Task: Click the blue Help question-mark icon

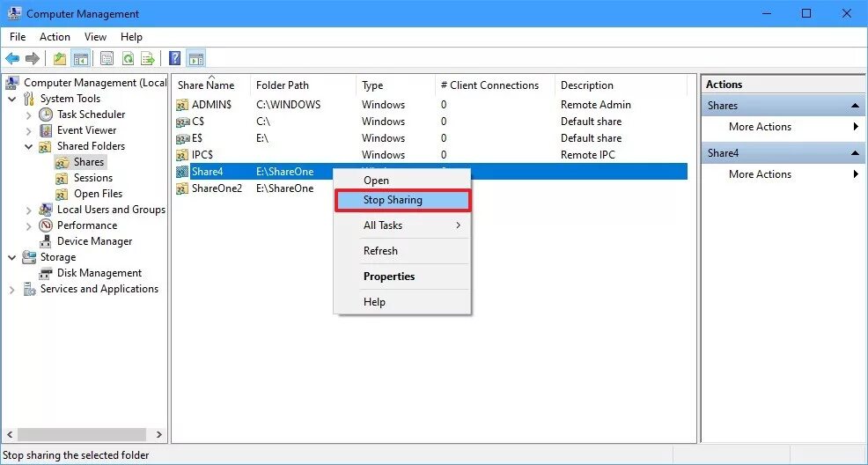Action: (174, 58)
